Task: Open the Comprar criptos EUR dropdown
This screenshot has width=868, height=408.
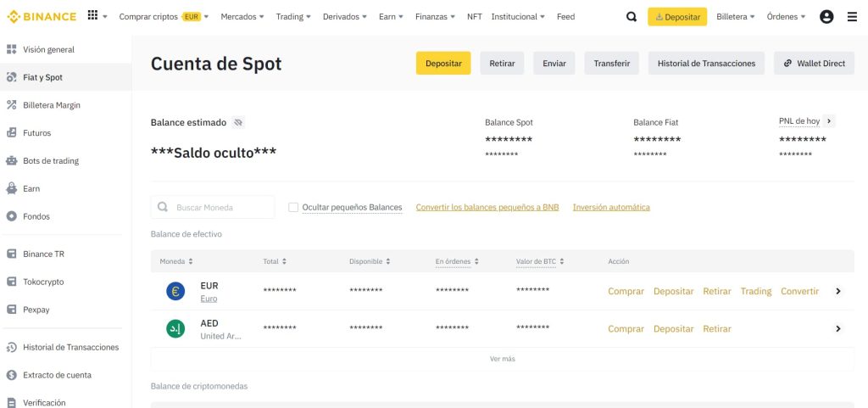Action: click(x=164, y=17)
